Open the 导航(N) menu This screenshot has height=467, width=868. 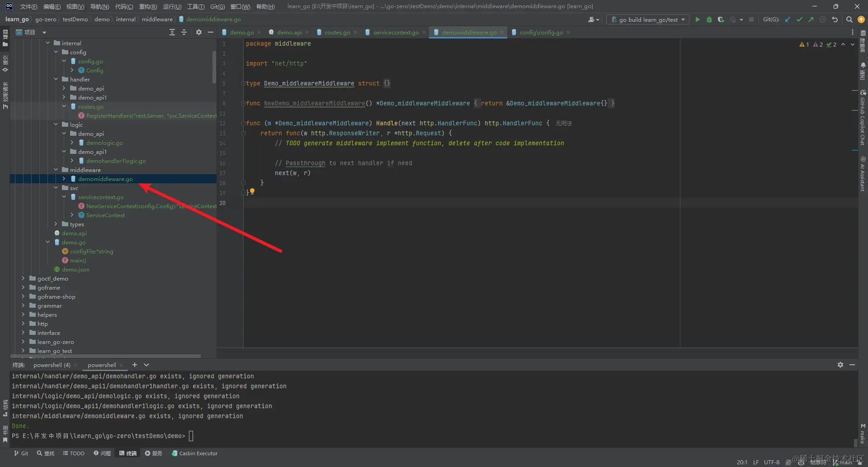[x=99, y=6]
